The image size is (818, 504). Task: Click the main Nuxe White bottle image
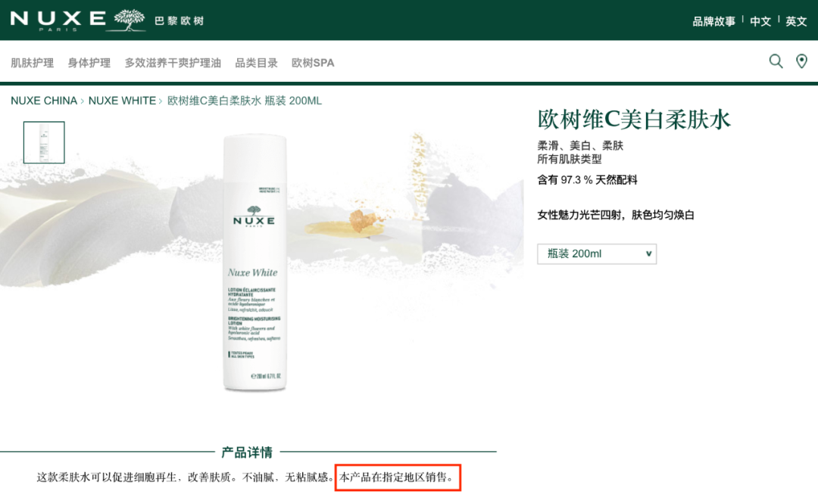254,262
